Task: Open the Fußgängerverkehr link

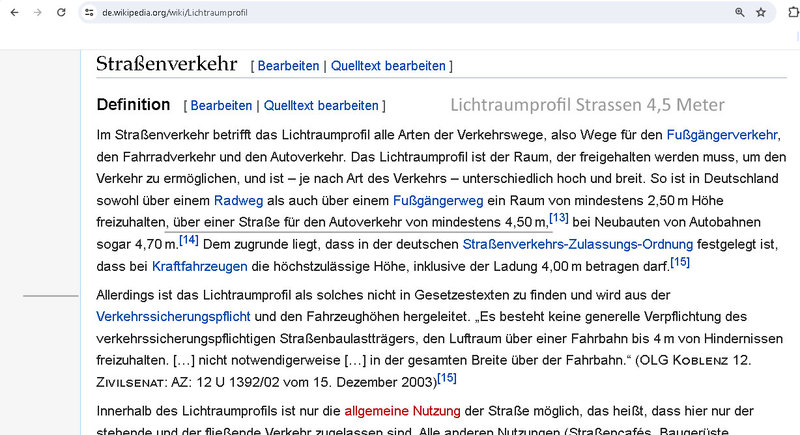Action: point(722,135)
